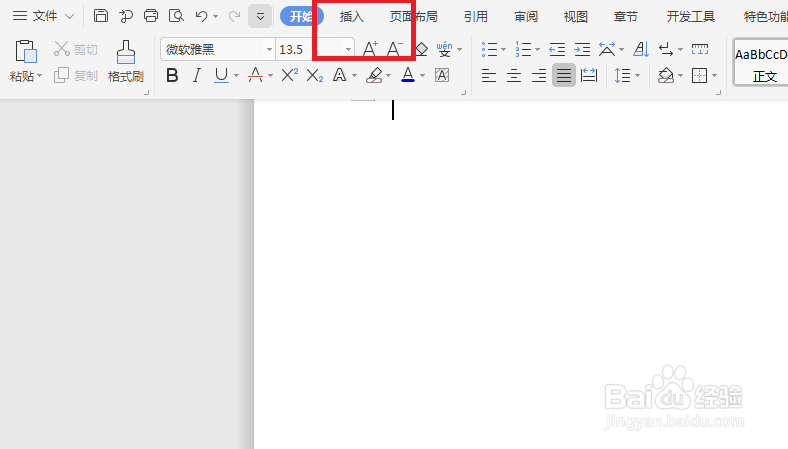Image resolution: width=788 pixels, height=449 pixels.
Task: Click the 复制 copy button
Action: 75,75
